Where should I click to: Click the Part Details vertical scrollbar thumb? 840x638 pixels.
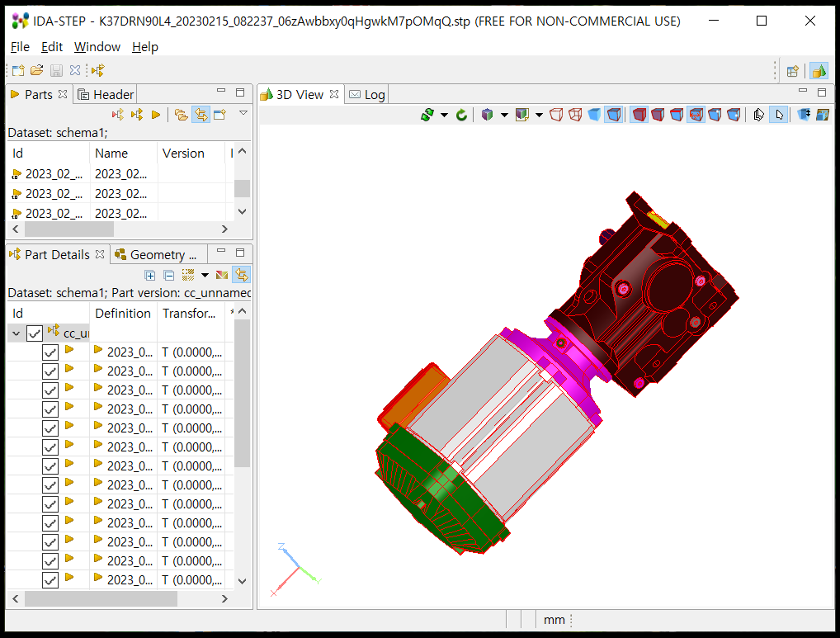click(x=242, y=394)
